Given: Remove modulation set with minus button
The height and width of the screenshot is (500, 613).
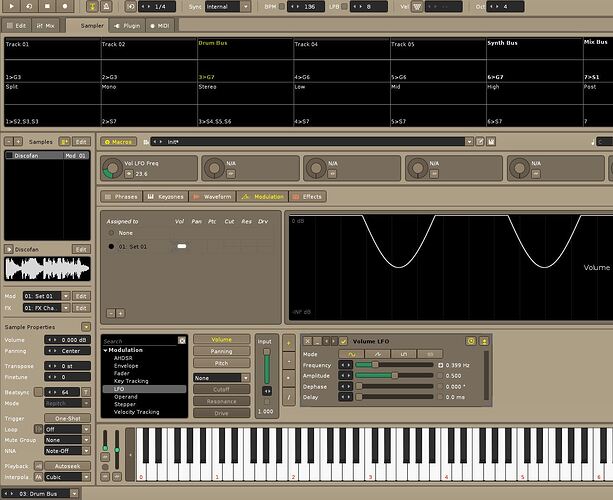Looking at the screenshot, I should coord(111,313).
